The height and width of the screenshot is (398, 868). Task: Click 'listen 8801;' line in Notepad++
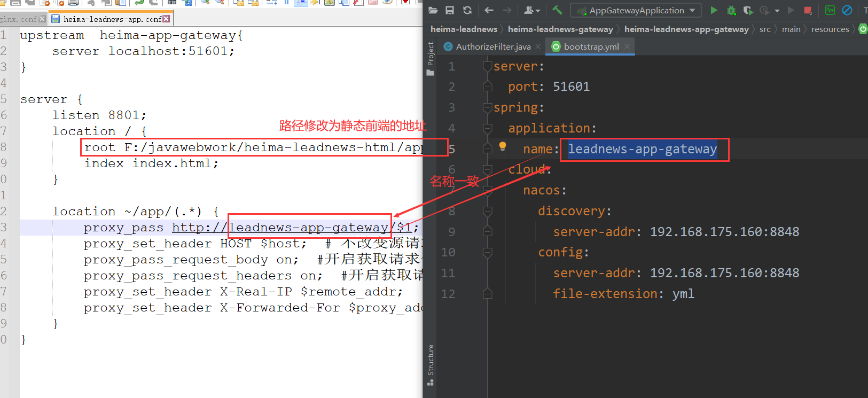coord(99,115)
